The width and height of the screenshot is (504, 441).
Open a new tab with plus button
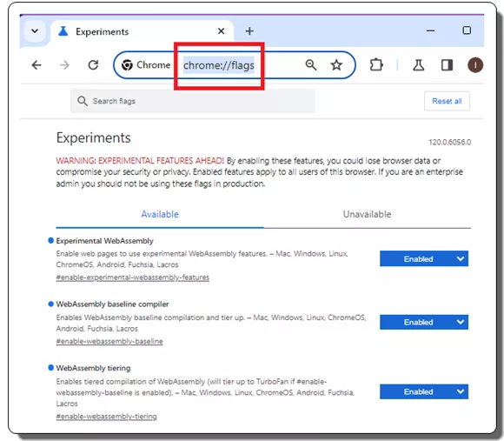pyautogui.click(x=249, y=31)
